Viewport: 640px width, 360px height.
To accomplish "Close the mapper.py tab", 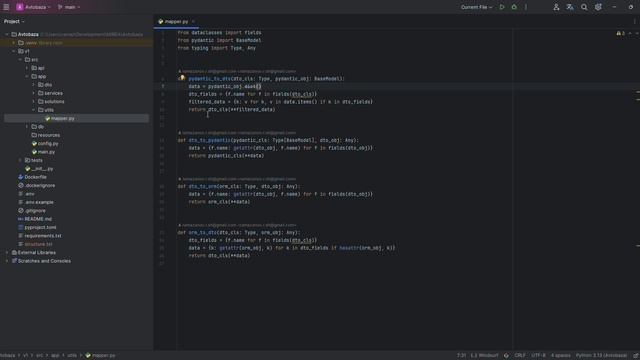I will [193, 21].
